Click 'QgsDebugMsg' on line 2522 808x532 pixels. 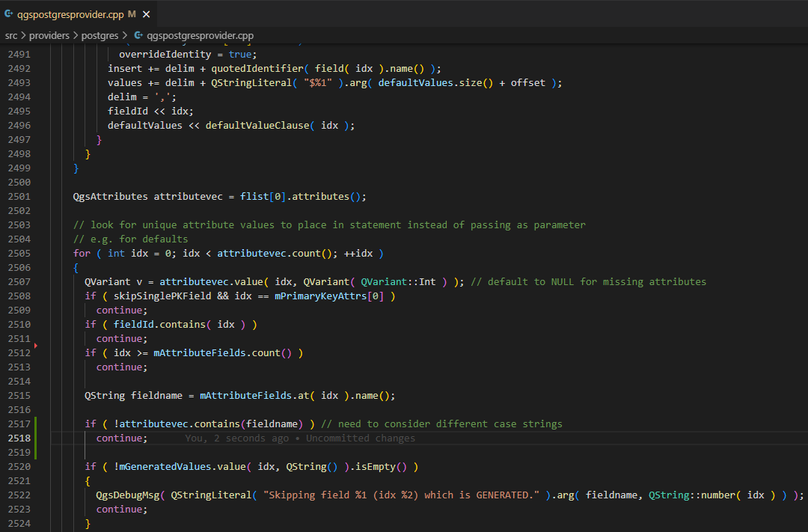click(128, 495)
